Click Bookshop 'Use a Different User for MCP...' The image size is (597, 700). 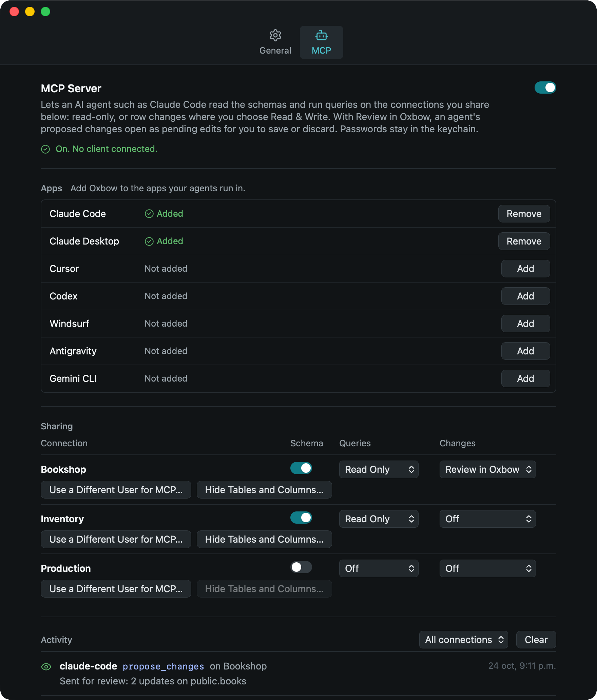click(x=116, y=490)
